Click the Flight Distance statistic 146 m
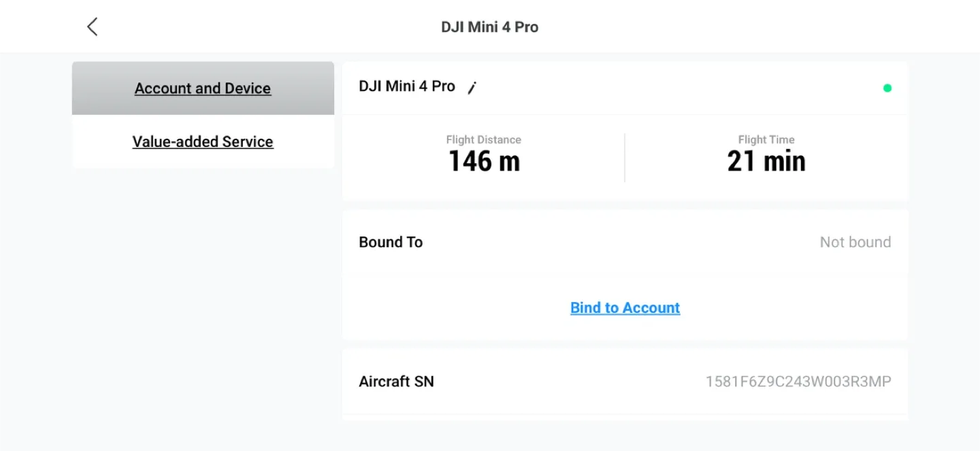980x451 pixels. [484, 160]
